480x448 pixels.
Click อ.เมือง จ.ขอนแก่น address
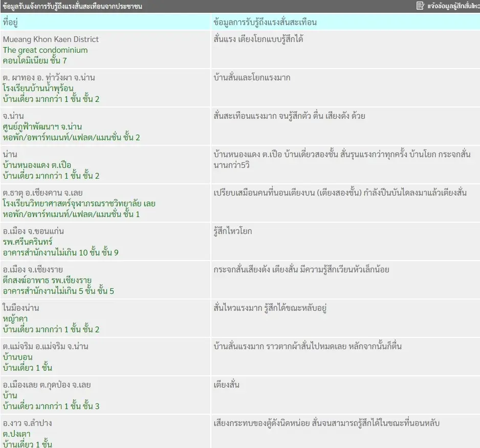(x=33, y=231)
